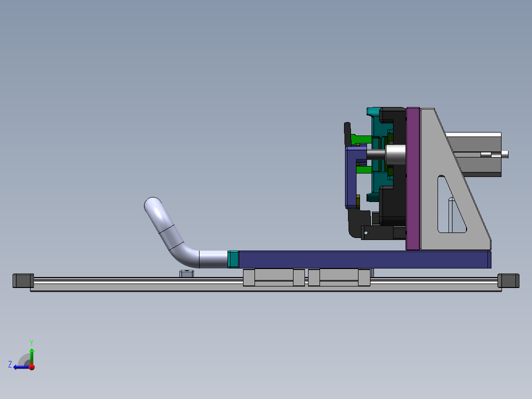Screen dimensions: 532x399
Task: Select the silver cylindrical shaft coupling
Action: (395, 154)
